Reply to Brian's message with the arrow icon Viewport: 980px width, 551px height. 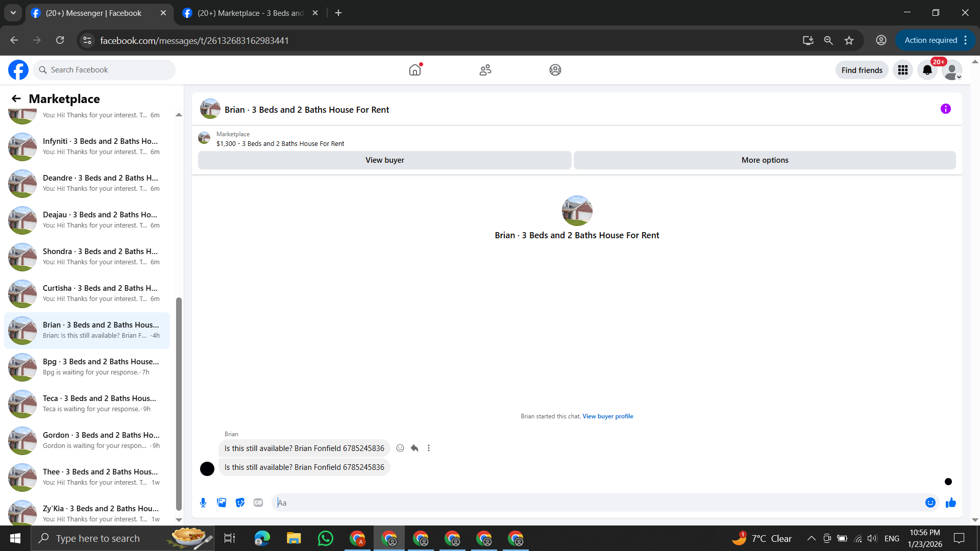414,448
